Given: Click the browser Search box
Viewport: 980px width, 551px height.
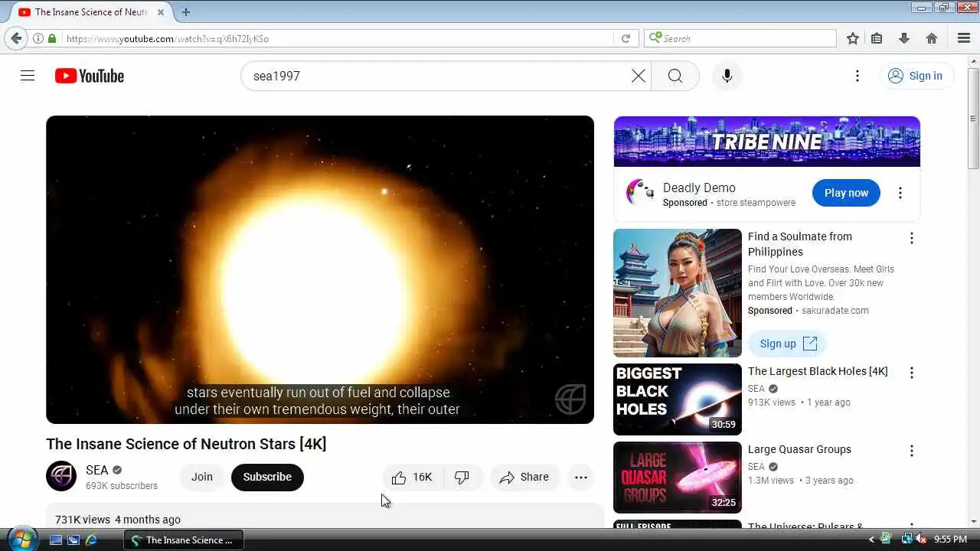Looking at the screenshot, I should 740,38.
